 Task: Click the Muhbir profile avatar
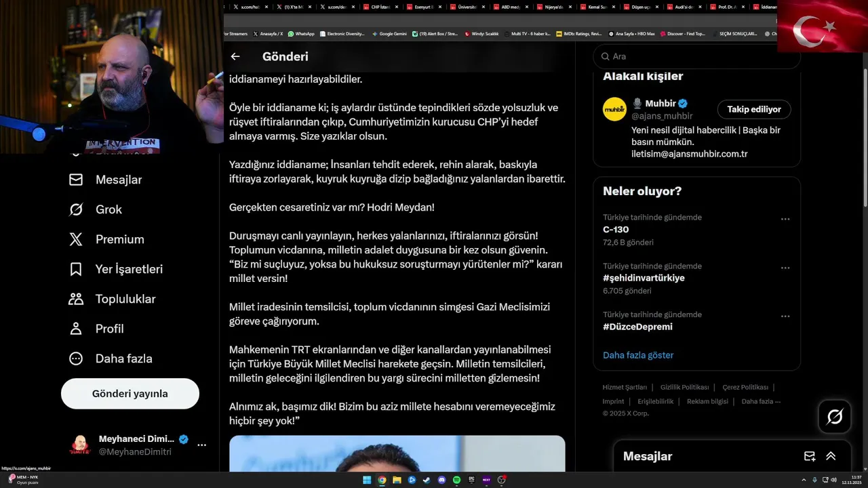click(614, 109)
